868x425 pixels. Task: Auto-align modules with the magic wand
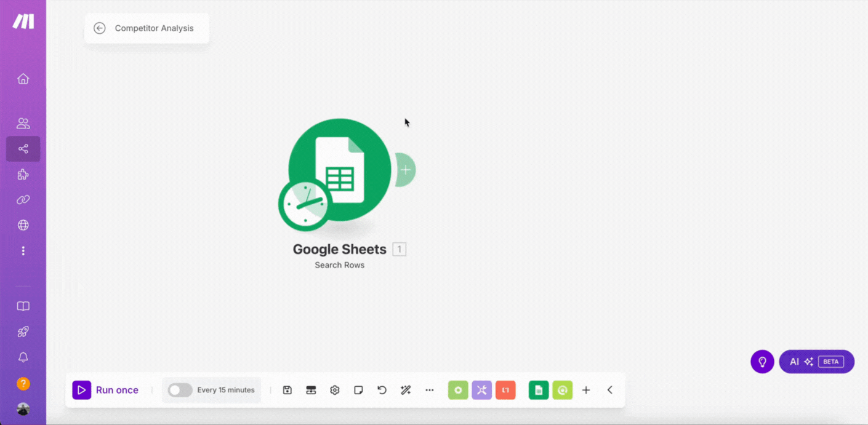click(406, 390)
